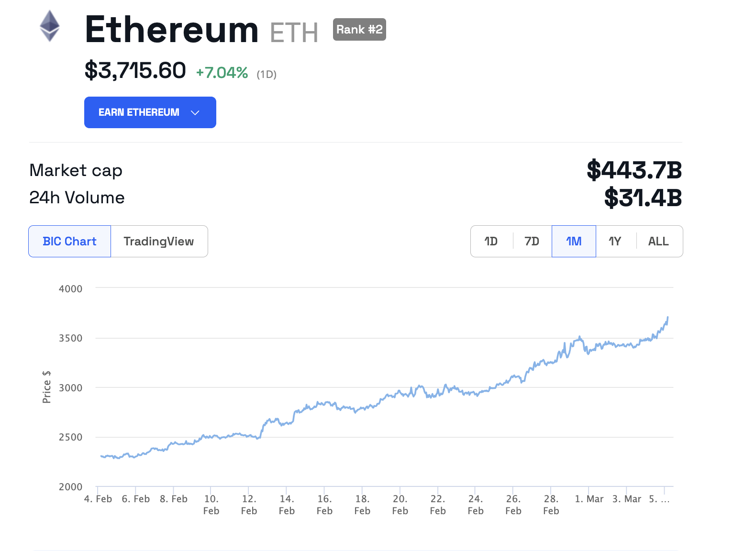
Task: Switch to the TradingView tab
Action: (x=159, y=242)
